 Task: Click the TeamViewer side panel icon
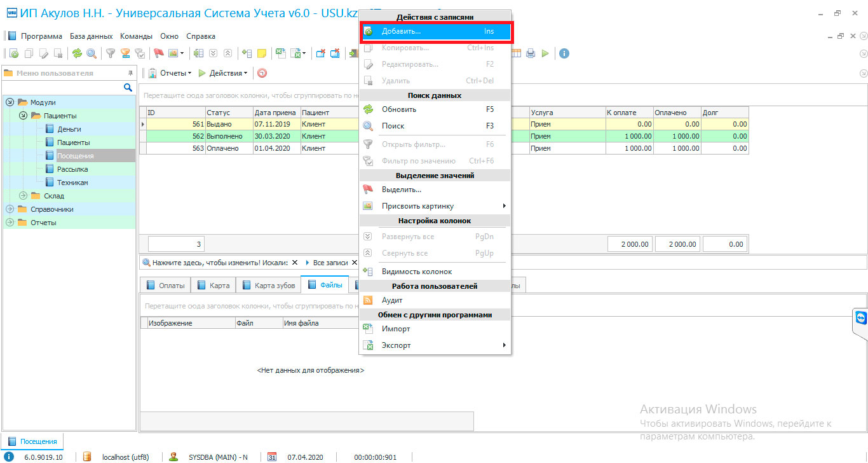click(861, 317)
